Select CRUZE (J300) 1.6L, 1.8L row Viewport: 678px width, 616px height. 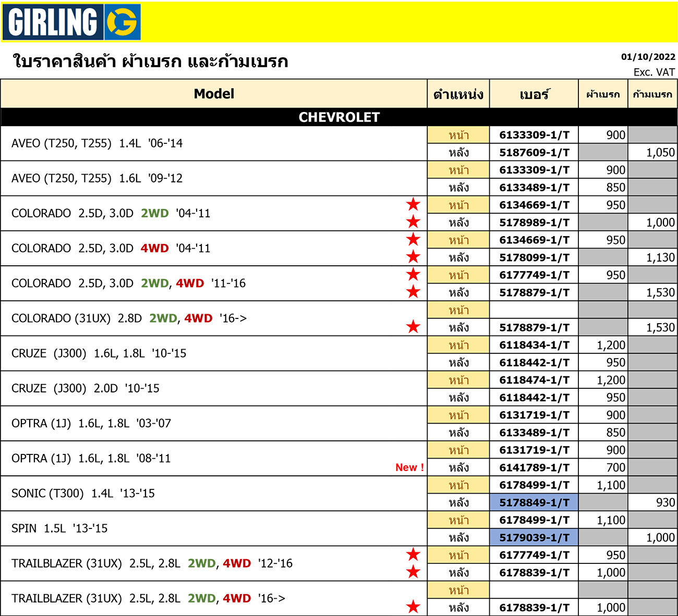(214, 353)
